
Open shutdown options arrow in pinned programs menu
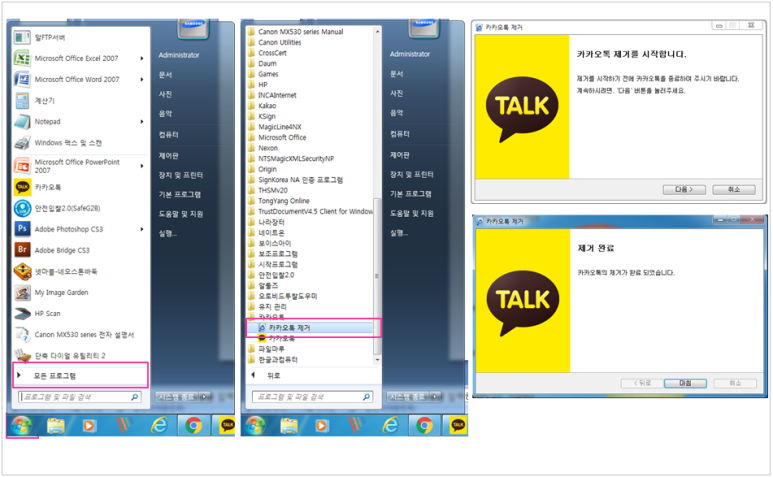(x=205, y=397)
